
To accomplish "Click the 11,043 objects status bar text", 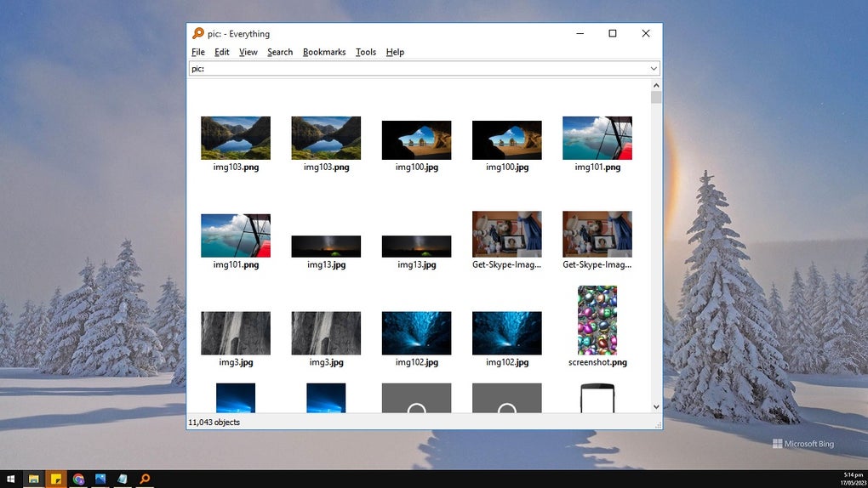I will pyautogui.click(x=214, y=423).
